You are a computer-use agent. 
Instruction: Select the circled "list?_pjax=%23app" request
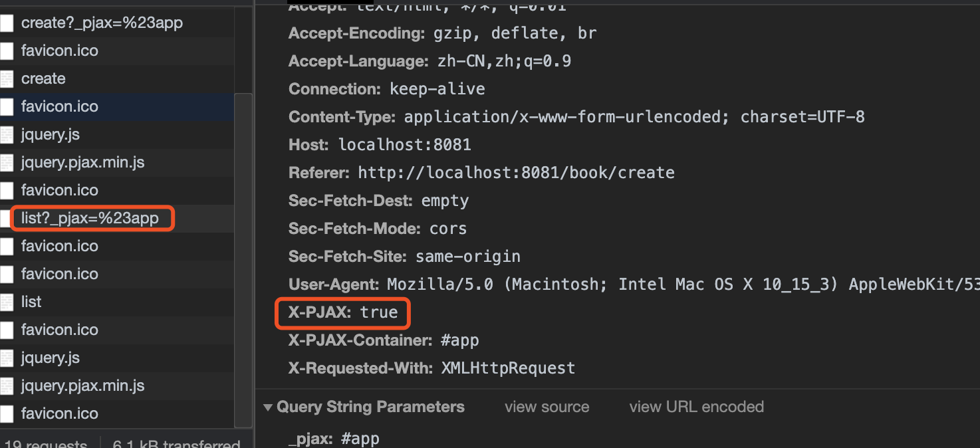[x=91, y=218]
